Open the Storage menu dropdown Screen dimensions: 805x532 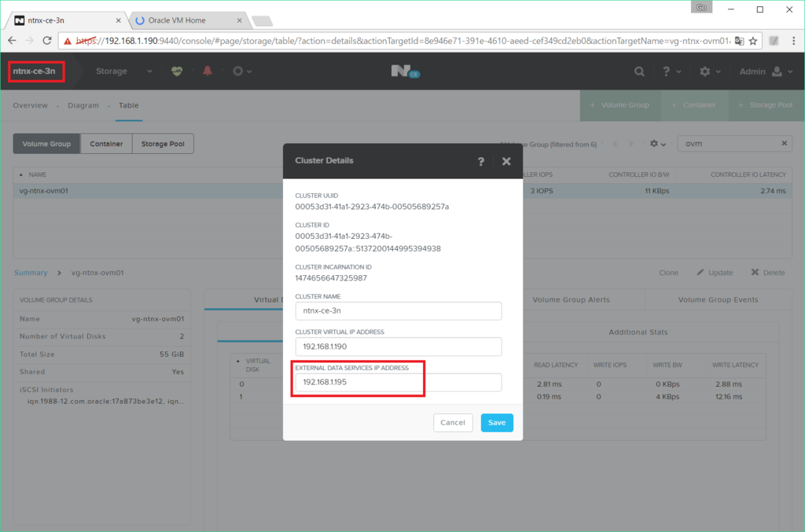pyautogui.click(x=123, y=72)
